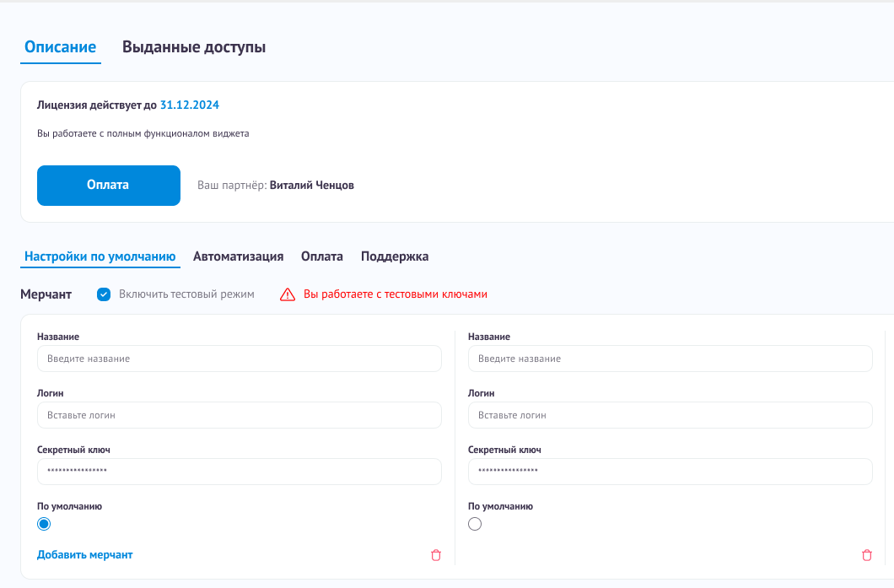Disable the 'Включить тестовый режим' checkbox
The width and height of the screenshot is (894, 588).
click(x=104, y=294)
